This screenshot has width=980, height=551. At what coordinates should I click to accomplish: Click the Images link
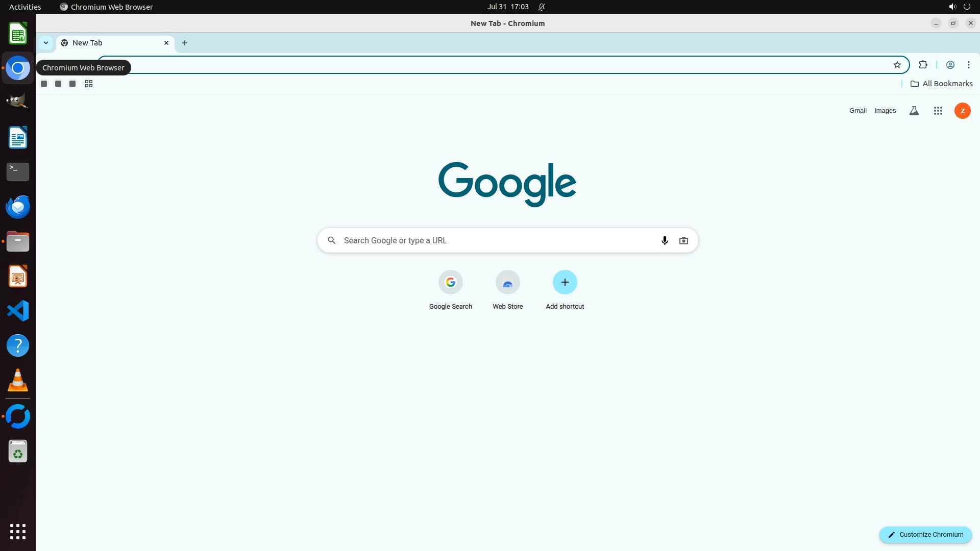[x=885, y=111]
